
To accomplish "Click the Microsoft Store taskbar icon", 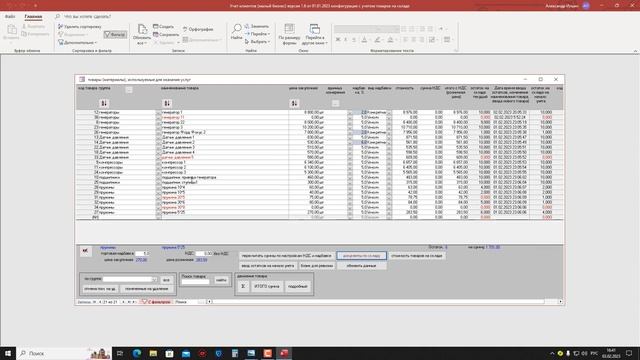I will pos(169,353).
